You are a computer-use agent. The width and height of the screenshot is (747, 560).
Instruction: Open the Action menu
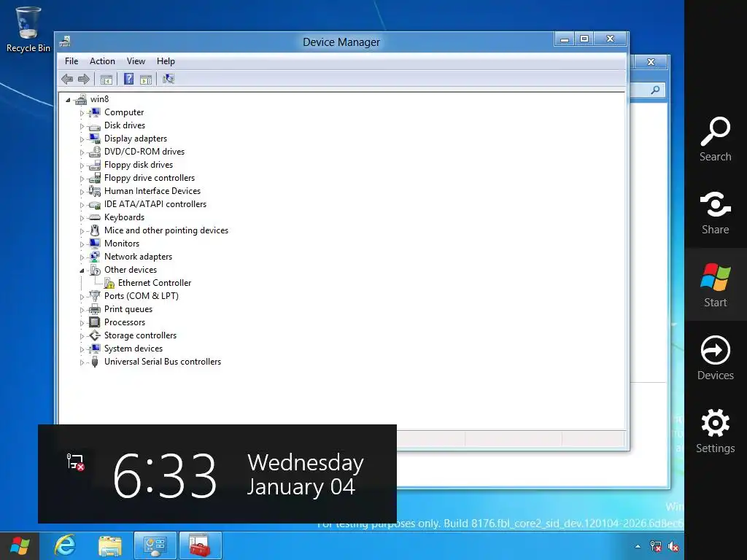pyautogui.click(x=102, y=61)
